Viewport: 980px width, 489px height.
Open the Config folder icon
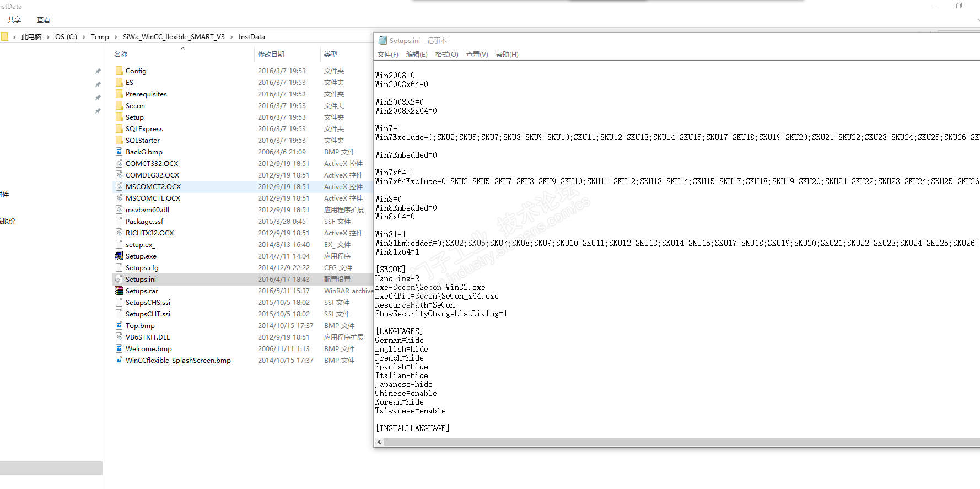[119, 71]
